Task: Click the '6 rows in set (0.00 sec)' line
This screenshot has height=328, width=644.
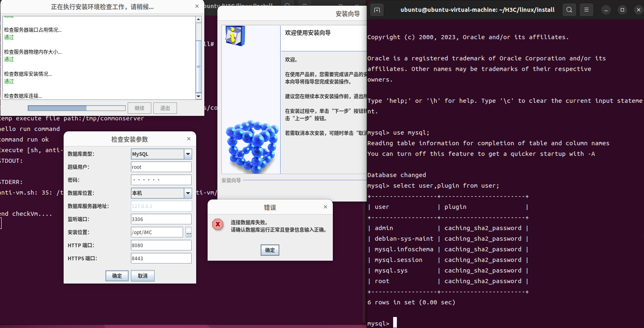Action: tap(412, 302)
